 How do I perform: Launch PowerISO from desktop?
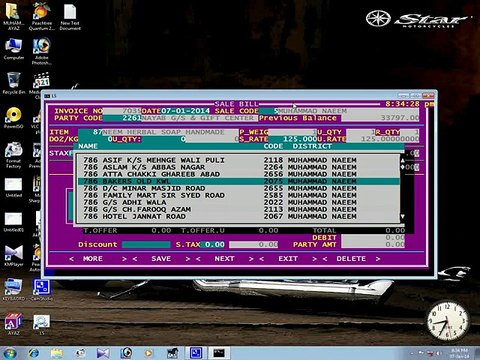pos(14,118)
